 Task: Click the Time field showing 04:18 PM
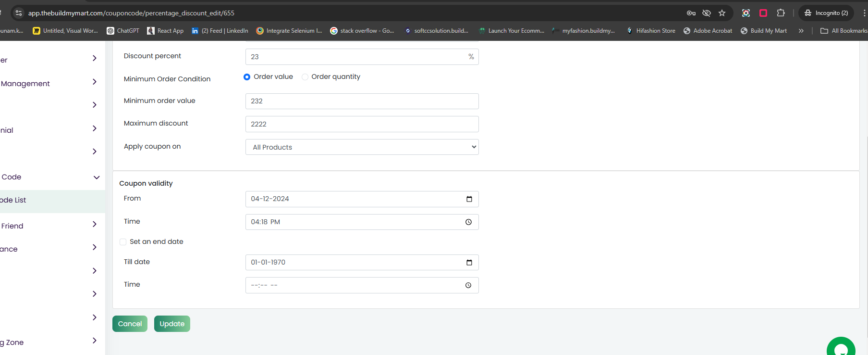362,222
